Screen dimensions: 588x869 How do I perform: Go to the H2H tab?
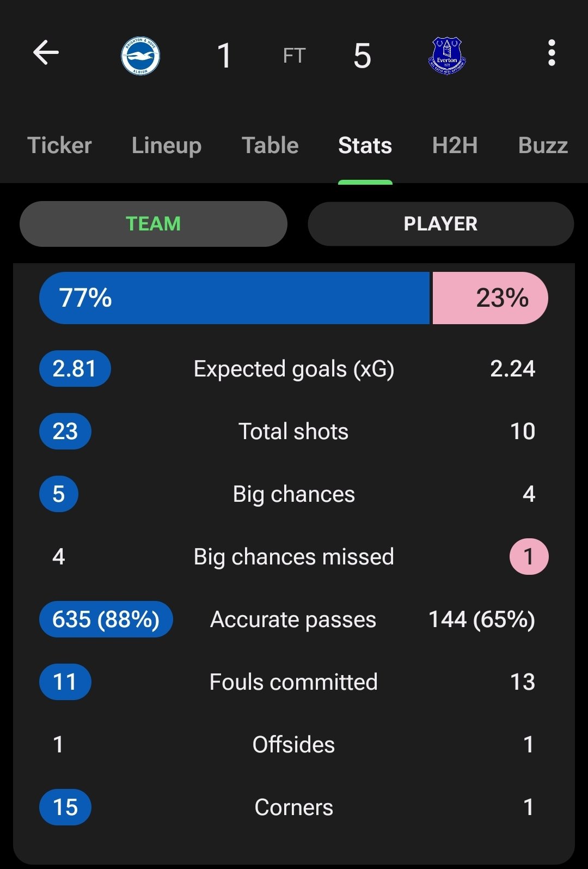coord(455,145)
